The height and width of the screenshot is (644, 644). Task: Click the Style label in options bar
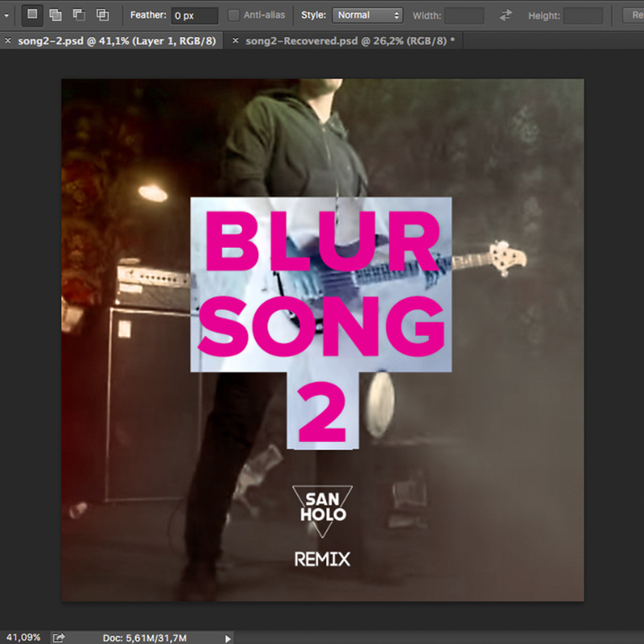click(x=313, y=15)
